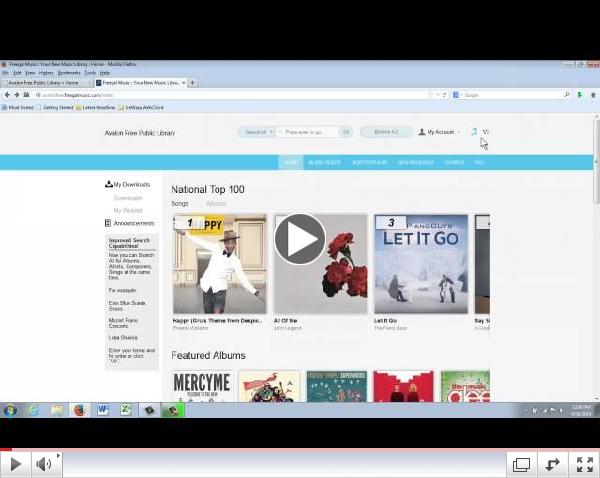Open the Search all dropdown on Freegal
The height and width of the screenshot is (478, 600).
[259, 132]
